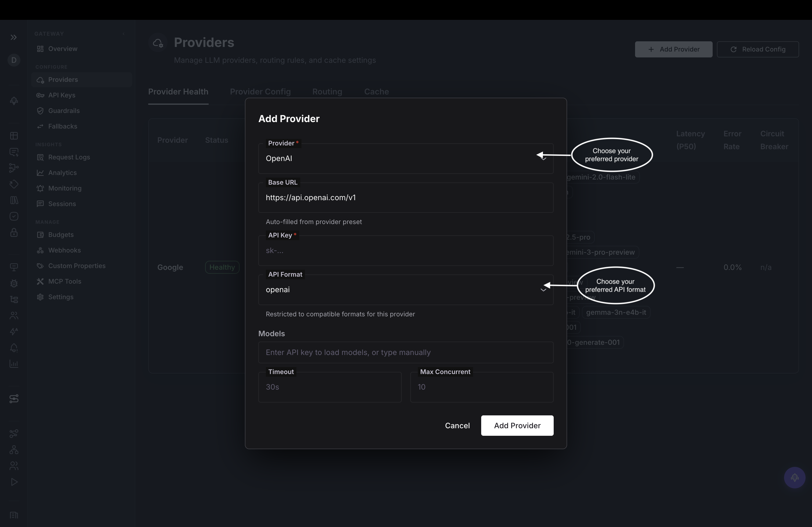Click into the Base URL field
The width and height of the screenshot is (812, 527).
point(406,198)
